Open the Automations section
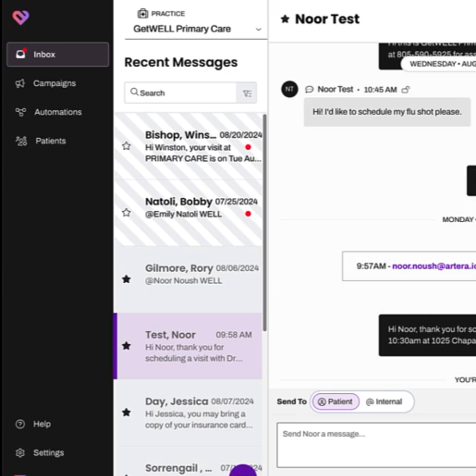 point(57,112)
